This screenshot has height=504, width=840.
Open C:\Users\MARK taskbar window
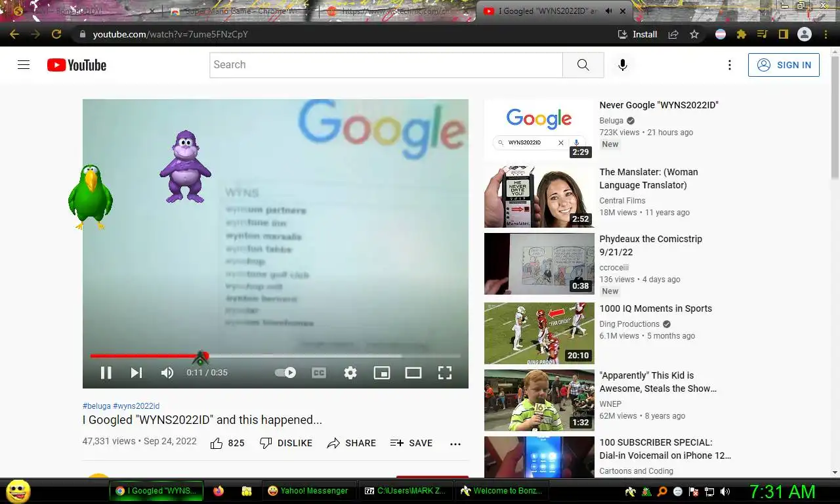tap(405, 491)
